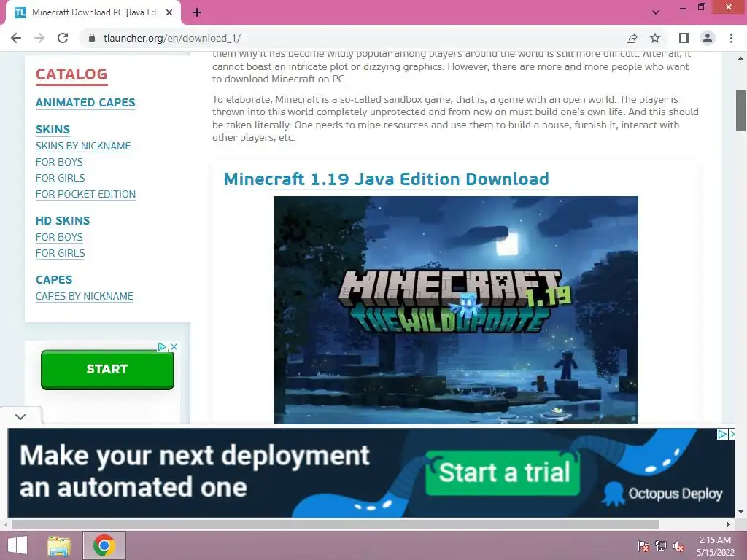
Task: Open FOR GIRLS under SKINS
Action: tap(60, 178)
